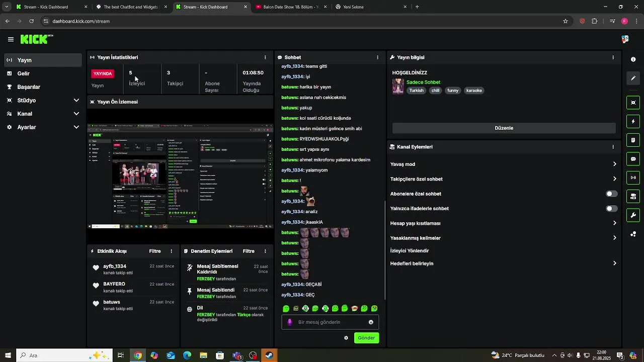Open chat settings gear beside Gönder
This screenshot has width=644, height=362.
(x=346, y=338)
